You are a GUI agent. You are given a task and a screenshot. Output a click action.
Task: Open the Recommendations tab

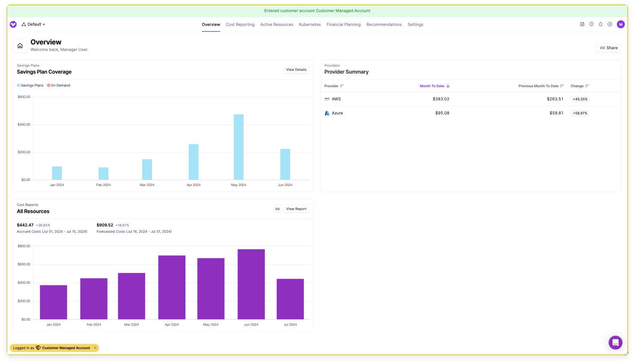[384, 25]
